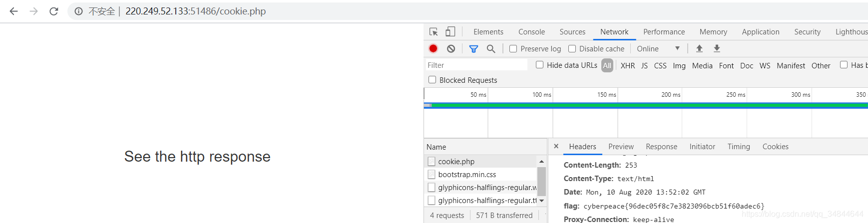This screenshot has height=223, width=868.
Task: Go forward with the browser forward arrow
Action: point(33,11)
